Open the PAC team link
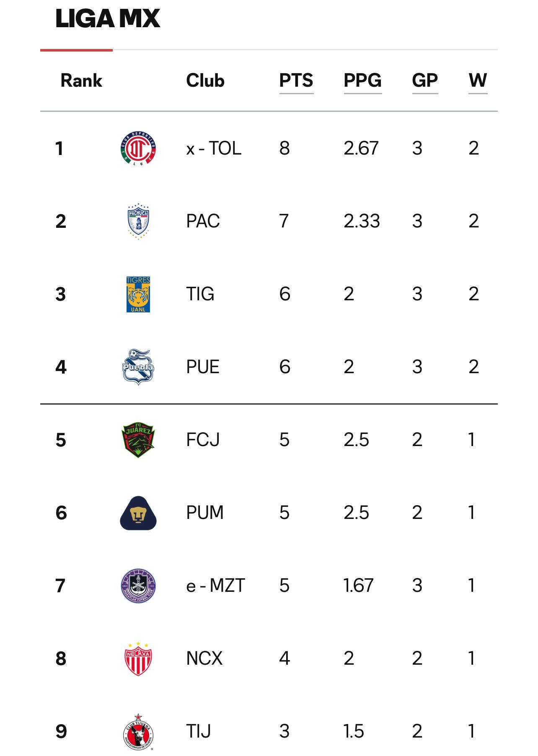 [x=203, y=221]
